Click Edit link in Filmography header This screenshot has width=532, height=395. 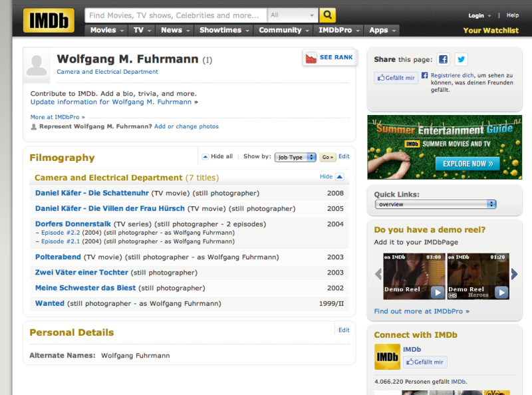(x=344, y=156)
